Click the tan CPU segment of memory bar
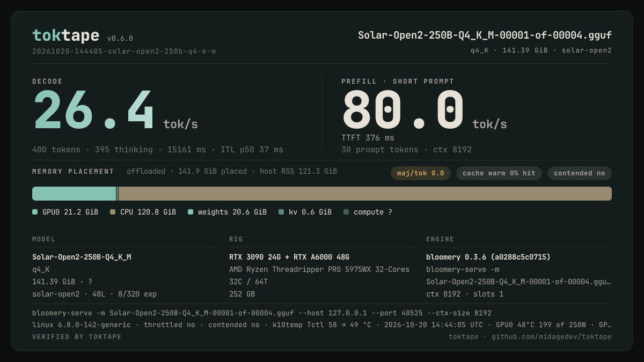The height and width of the screenshot is (362, 644). [x=365, y=194]
